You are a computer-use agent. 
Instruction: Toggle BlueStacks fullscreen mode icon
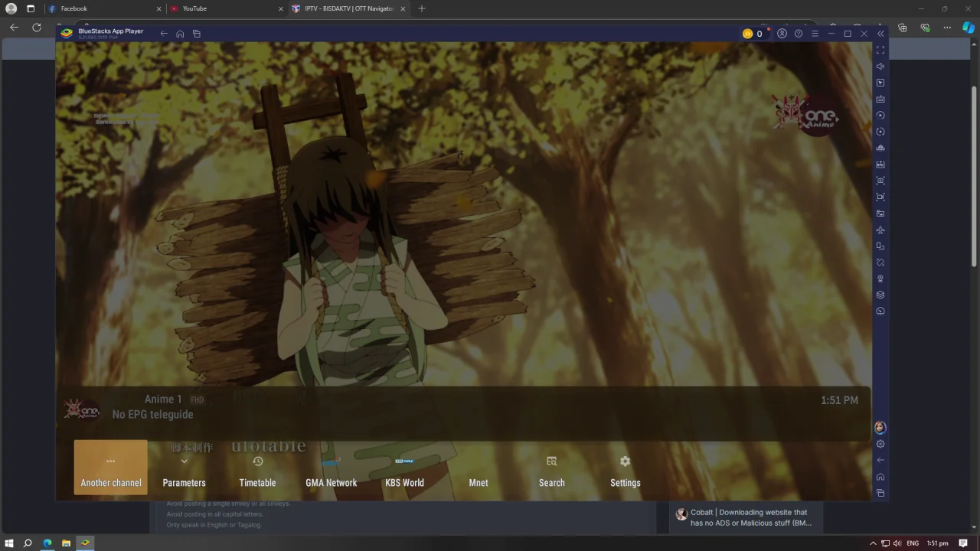(880, 50)
